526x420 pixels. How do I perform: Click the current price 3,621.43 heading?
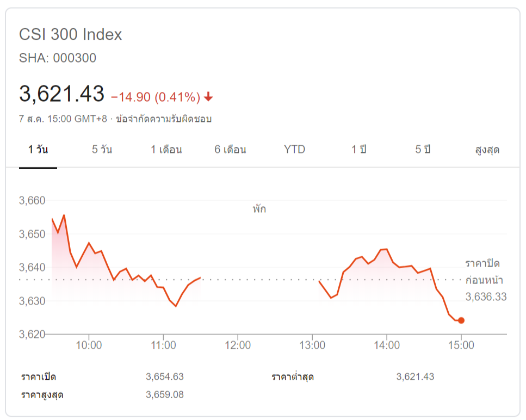[x=61, y=94]
